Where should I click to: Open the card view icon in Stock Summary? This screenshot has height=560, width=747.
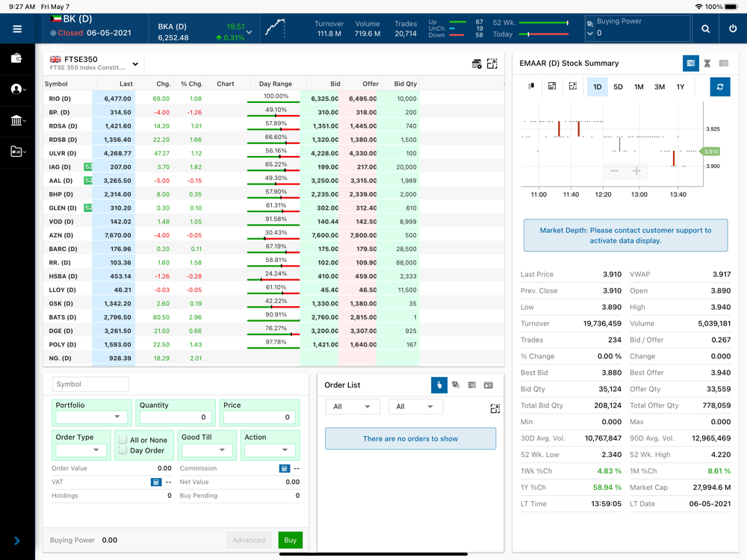click(x=724, y=63)
